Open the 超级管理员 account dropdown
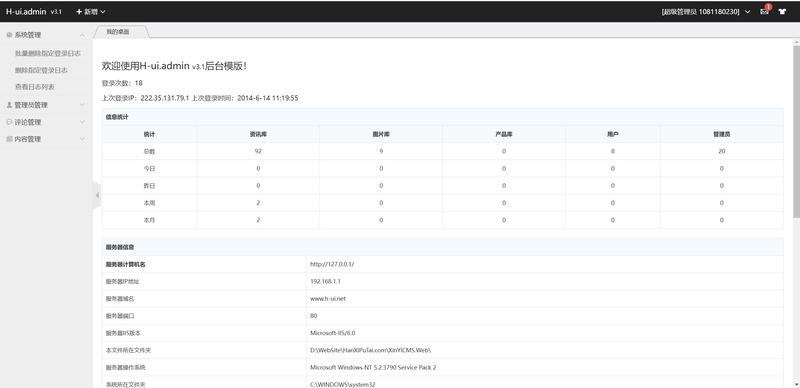The height and width of the screenshot is (388, 800). (706, 12)
